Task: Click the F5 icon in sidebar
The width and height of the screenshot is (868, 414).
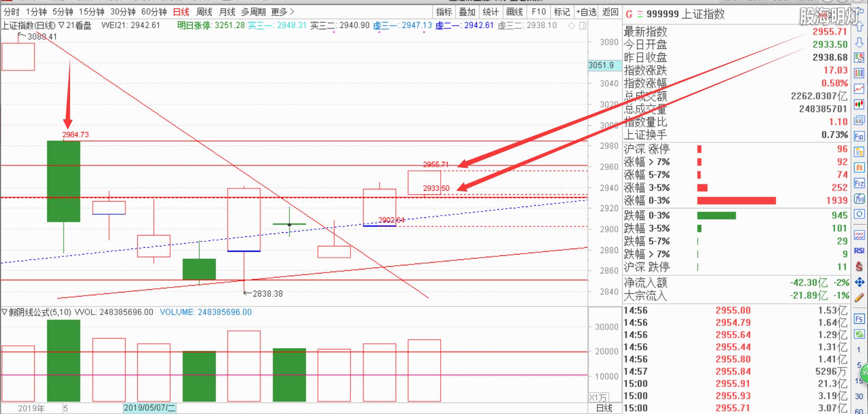Action: coord(859,319)
